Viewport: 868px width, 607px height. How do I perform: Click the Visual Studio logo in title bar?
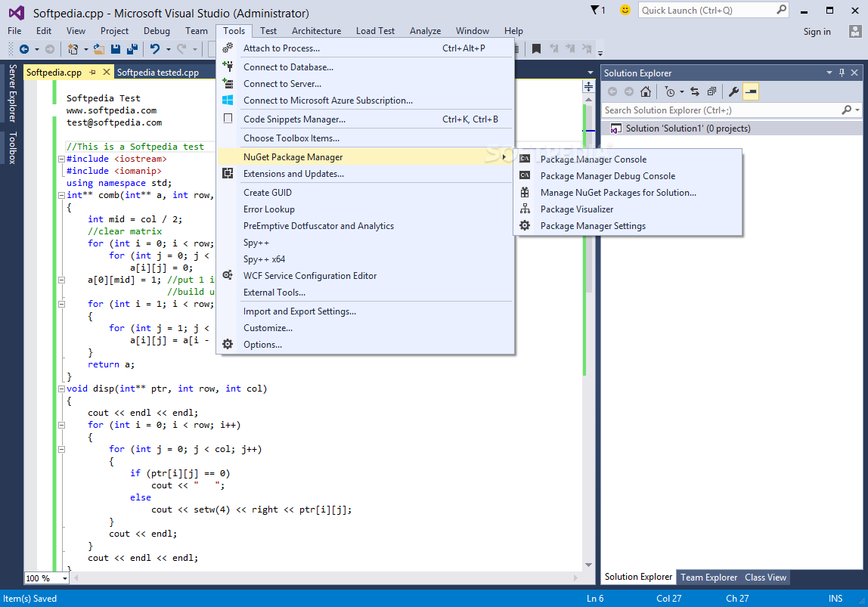click(17, 12)
